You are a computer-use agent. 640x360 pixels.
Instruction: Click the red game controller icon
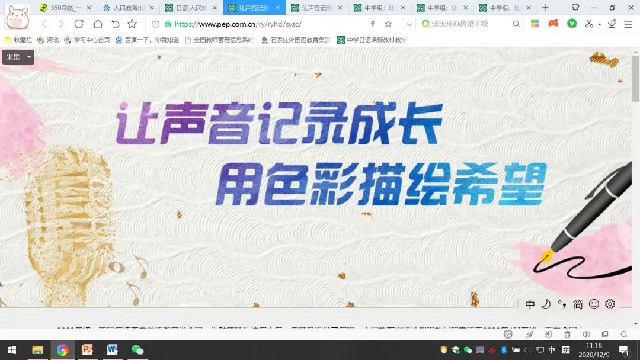(553, 24)
